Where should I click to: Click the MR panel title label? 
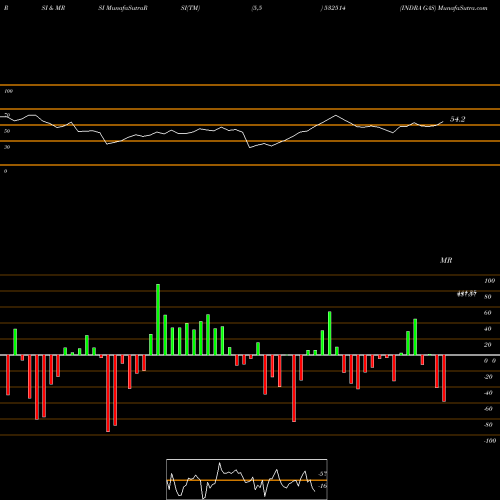coord(446,260)
